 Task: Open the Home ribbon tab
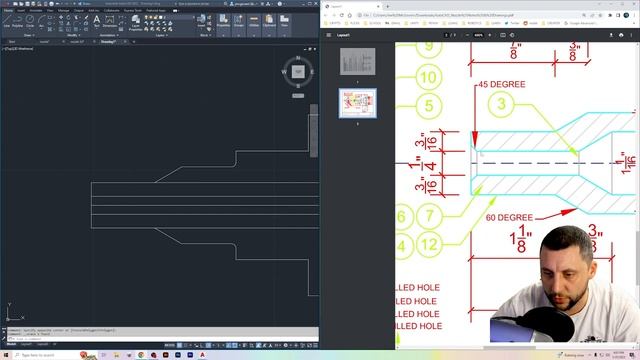coord(8,10)
